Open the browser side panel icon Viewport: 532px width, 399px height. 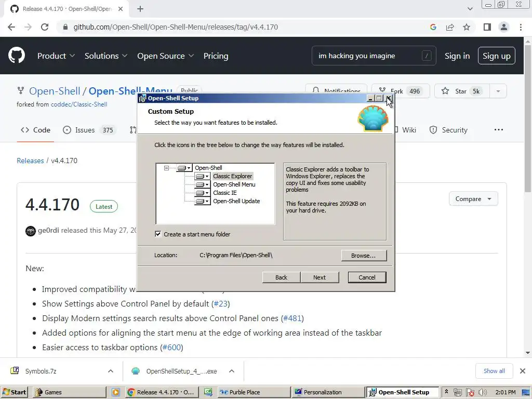487,27
